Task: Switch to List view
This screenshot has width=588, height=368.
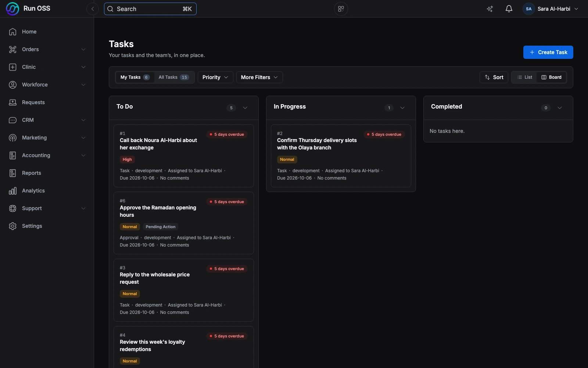Action: (x=525, y=77)
